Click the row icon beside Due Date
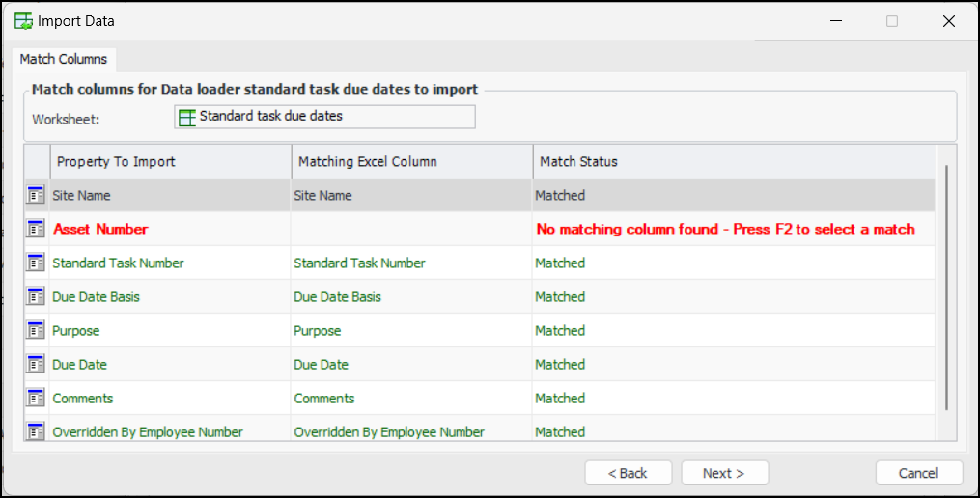Image resolution: width=980 pixels, height=498 pixels. tap(36, 364)
